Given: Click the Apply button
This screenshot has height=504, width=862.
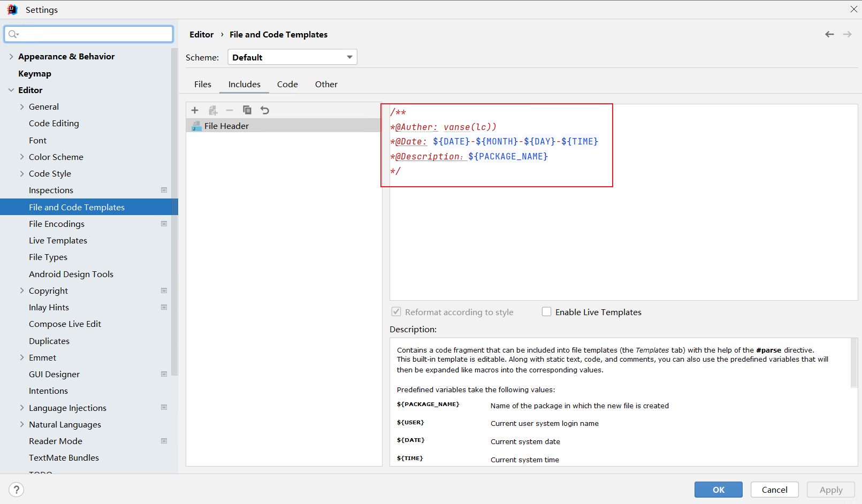Looking at the screenshot, I should [x=830, y=490].
